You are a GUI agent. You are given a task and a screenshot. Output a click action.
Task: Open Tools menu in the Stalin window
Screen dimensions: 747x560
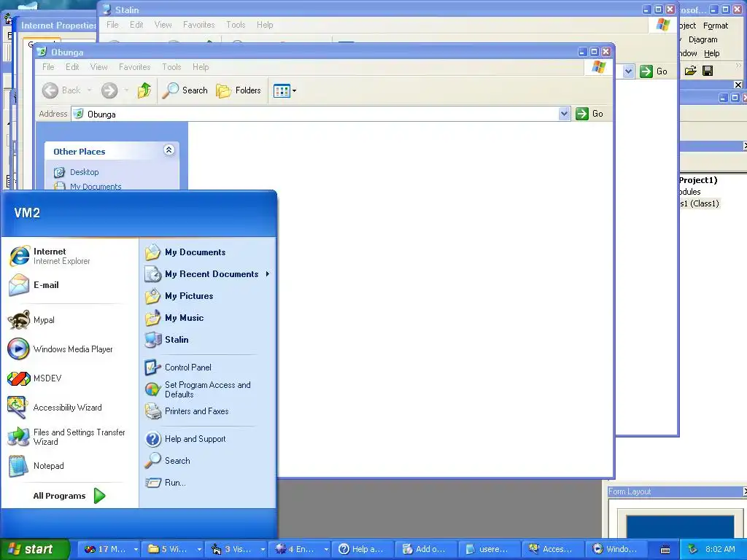[236, 25]
